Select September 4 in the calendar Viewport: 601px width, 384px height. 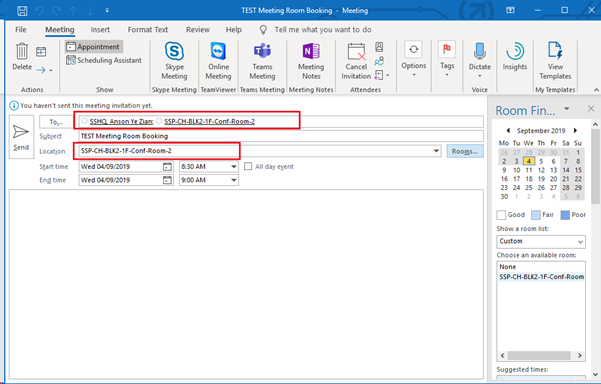tap(529, 161)
